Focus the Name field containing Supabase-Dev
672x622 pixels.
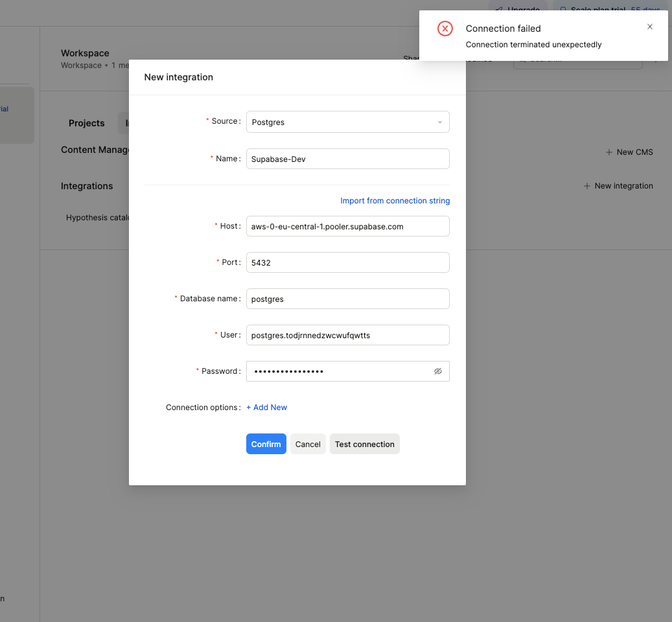coord(347,159)
